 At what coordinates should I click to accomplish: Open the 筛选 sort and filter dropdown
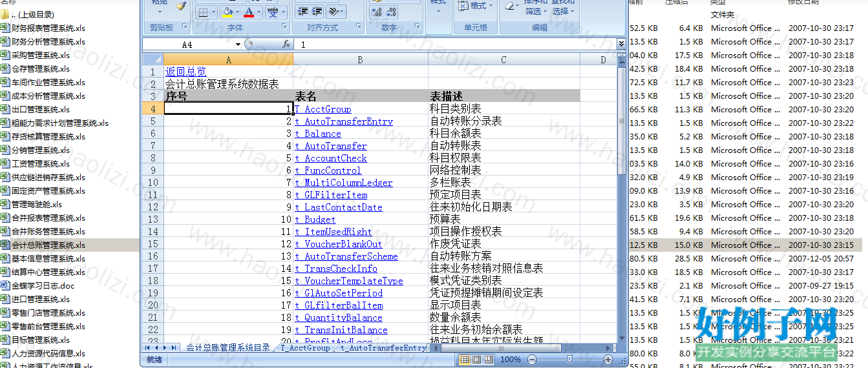point(536,11)
